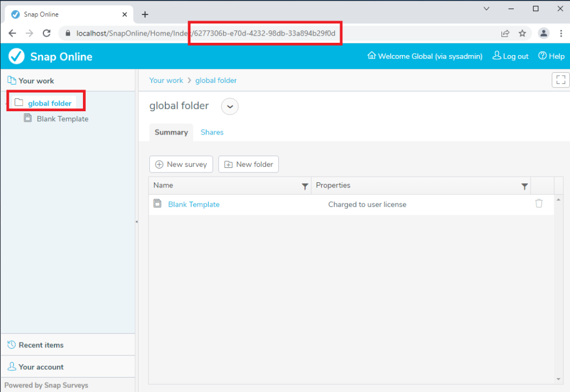Open the global folder actions dropdown
Screen dimensions: 570x392
pos(229,106)
